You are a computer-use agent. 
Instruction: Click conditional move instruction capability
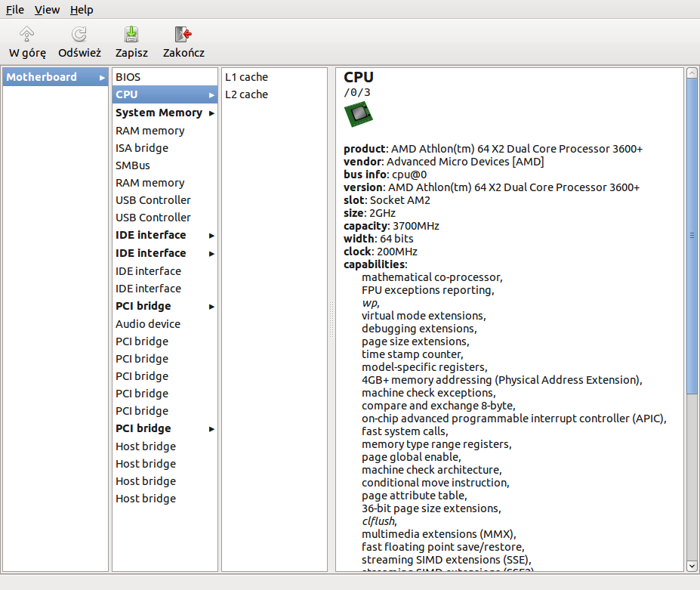click(435, 483)
